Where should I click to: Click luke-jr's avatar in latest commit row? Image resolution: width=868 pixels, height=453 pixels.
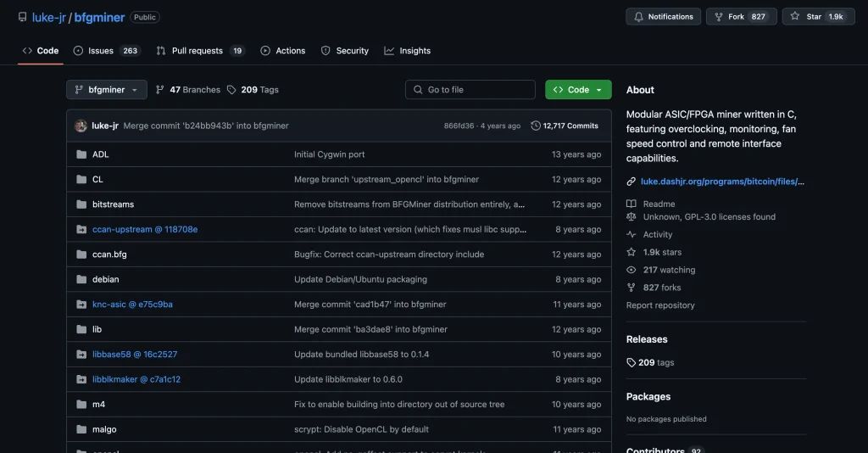tap(81, 126)
